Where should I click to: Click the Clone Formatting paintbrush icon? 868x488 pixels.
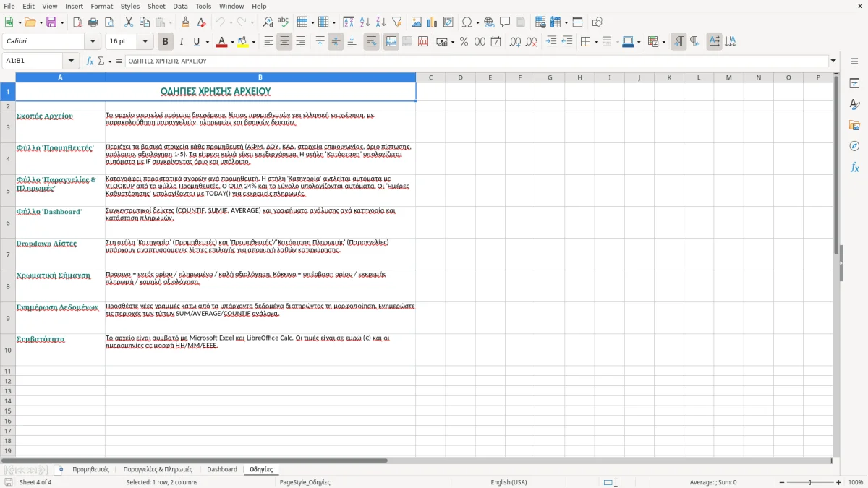185,22
